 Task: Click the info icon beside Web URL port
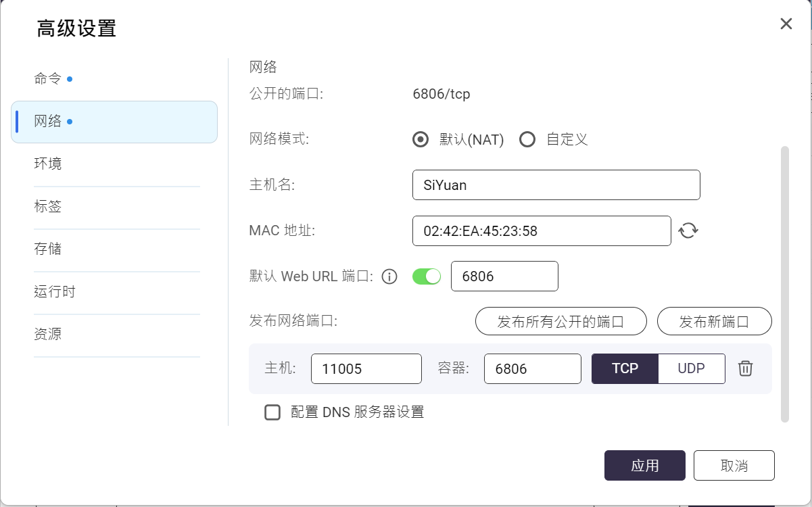[389, 276]
